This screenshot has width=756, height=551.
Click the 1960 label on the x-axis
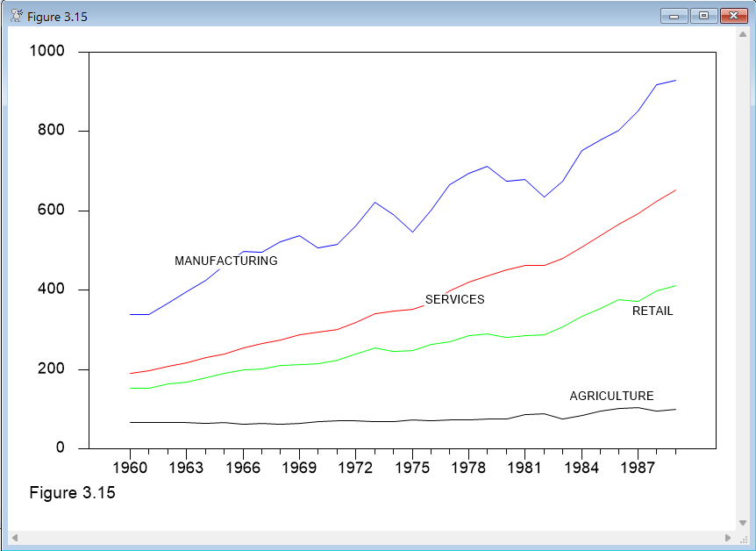pos(131,467)
